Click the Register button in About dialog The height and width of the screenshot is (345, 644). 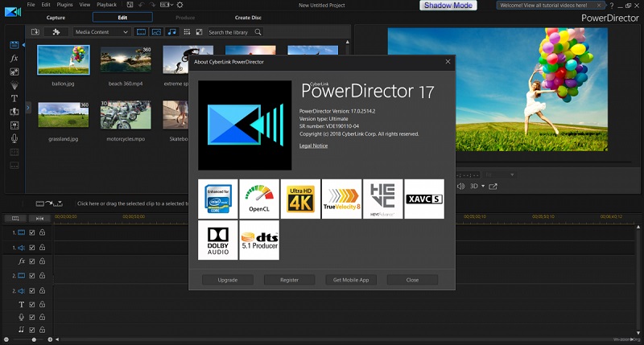point(289,280)
